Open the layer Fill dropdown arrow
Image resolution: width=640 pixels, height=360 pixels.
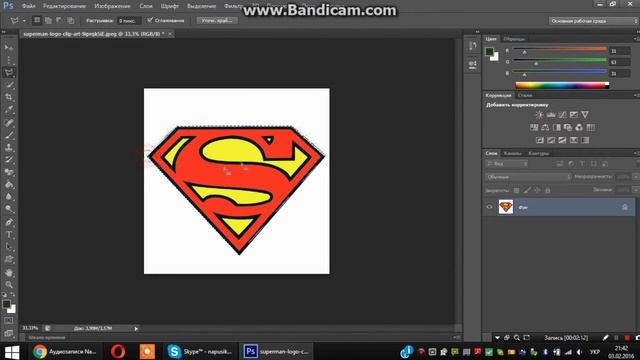coord(635,190)
